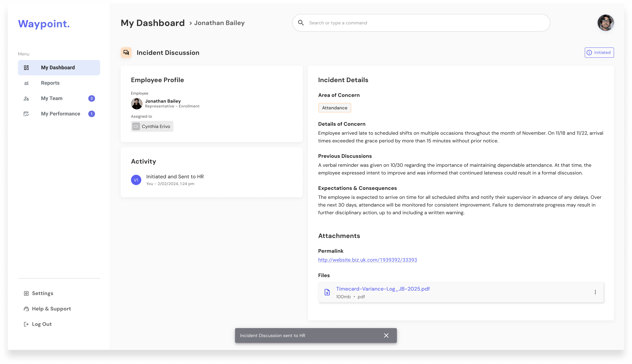Open the file options three-dot menu
Image resolution: width=632 pixels, height=364 pixels.
pos(595,292)
